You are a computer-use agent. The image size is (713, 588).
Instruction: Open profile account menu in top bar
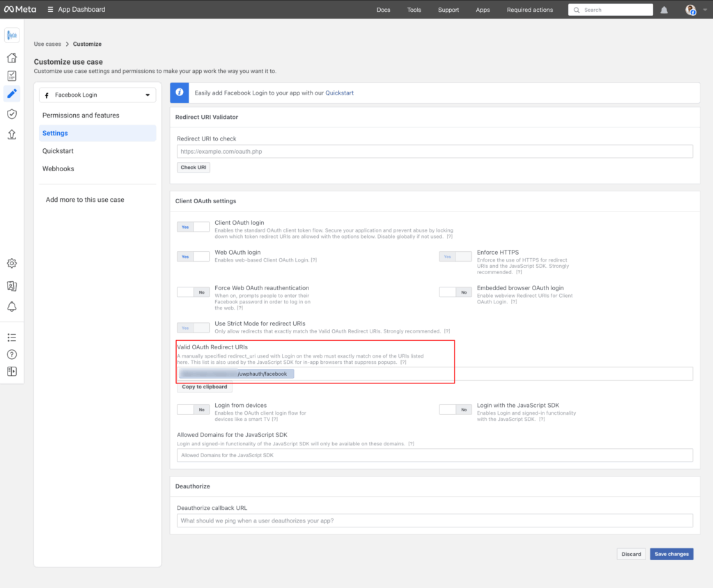[x=690, y=10]
